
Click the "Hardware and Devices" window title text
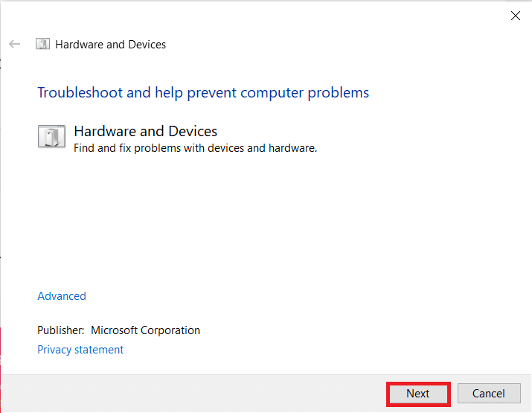111,45
